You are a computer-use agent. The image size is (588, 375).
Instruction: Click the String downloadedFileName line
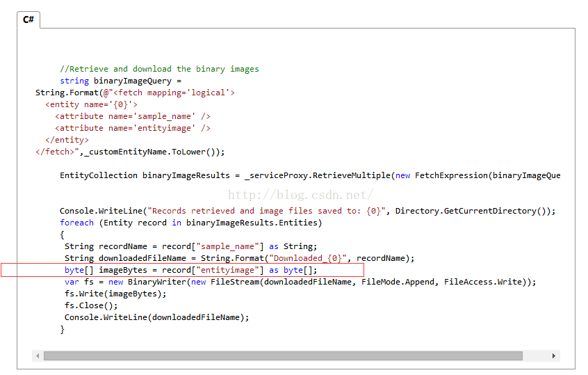click(x=240, y=258)
